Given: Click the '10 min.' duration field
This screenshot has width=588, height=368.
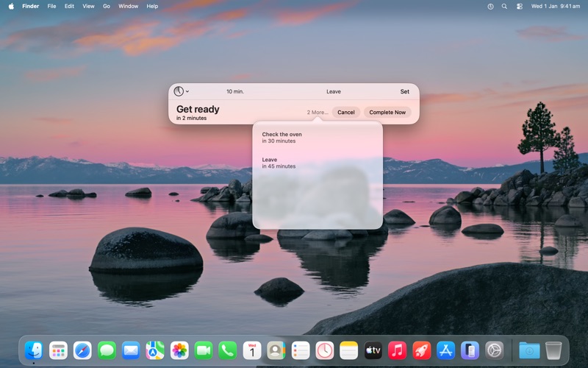Looking at the screenshot, I should click(x=235, y=91).
